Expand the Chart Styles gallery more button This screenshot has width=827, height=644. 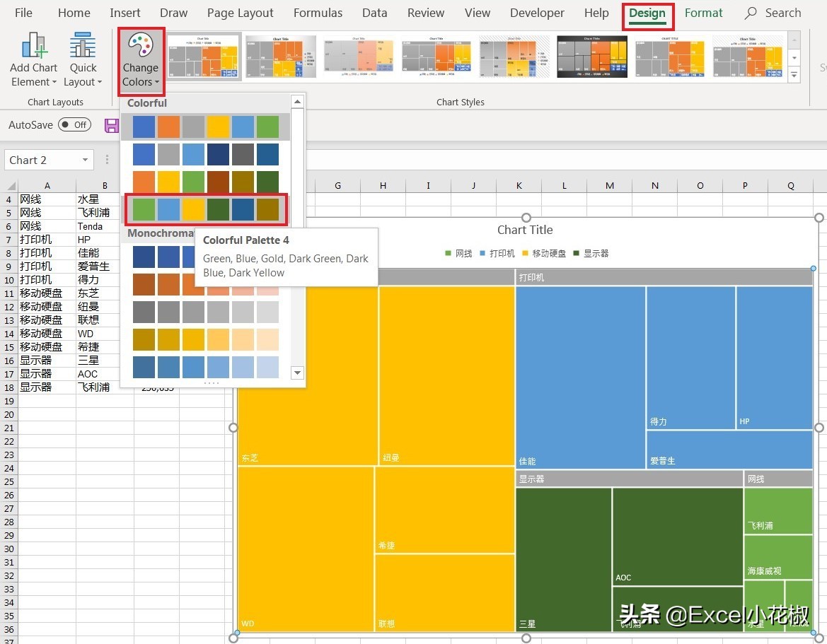click(794, 76)
